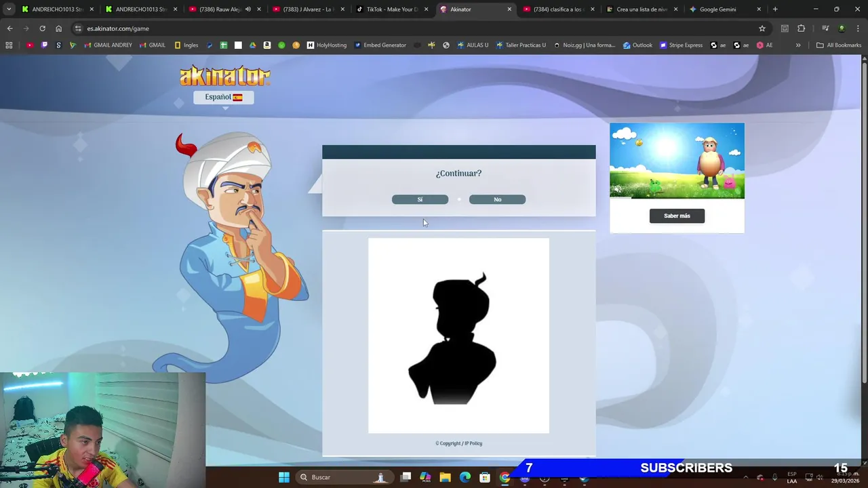Open the HolyHosting bookmark
868x488 pixels.
pos(327,45)
